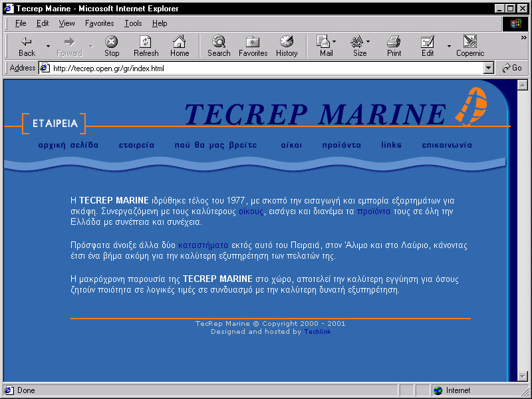The image size is (532, 399).
Task: Launch the Copernic toolbar button
Action: (470, 46)
